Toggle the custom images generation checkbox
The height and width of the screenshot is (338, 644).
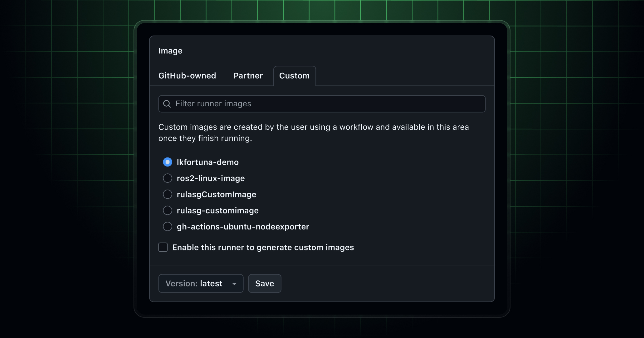point(163,247)
